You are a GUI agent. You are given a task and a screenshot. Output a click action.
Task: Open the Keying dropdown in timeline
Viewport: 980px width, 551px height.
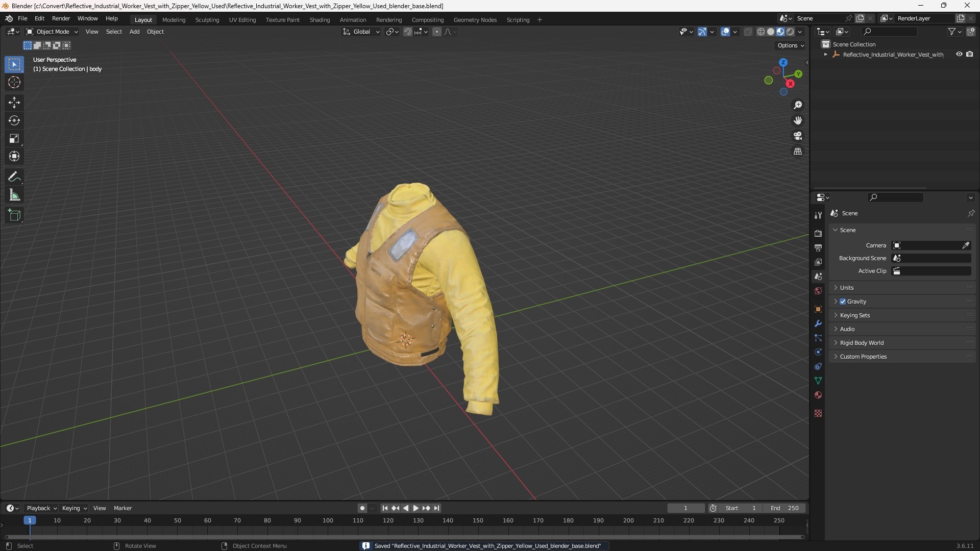coord(75,508)
